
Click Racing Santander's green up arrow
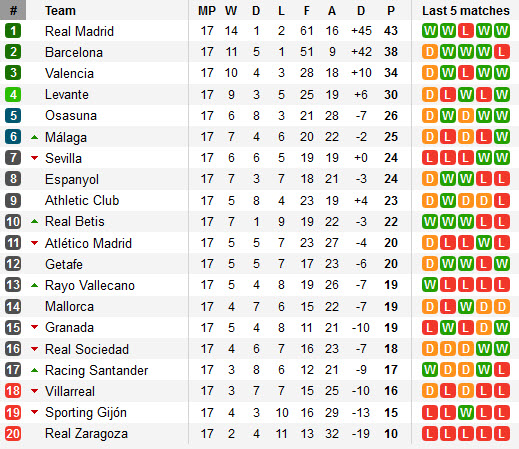pos(34,370)
